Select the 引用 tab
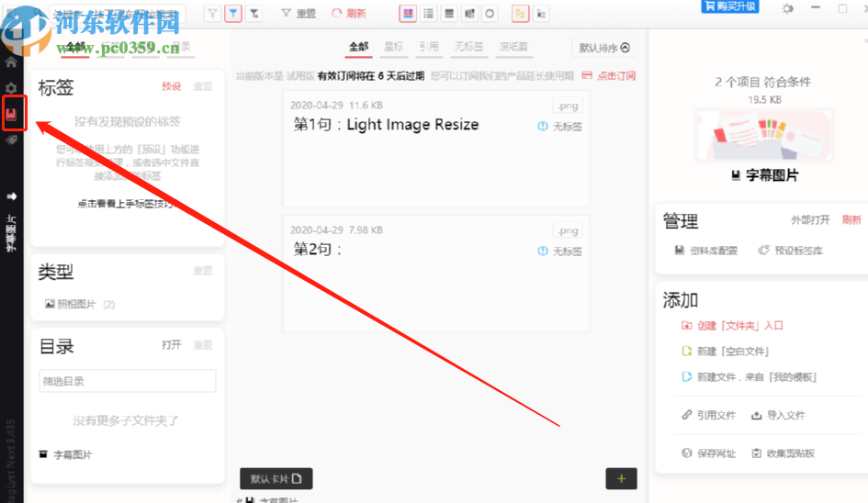Image resolution: width=868 pixels, height=503 pixels. pos(428,47)
